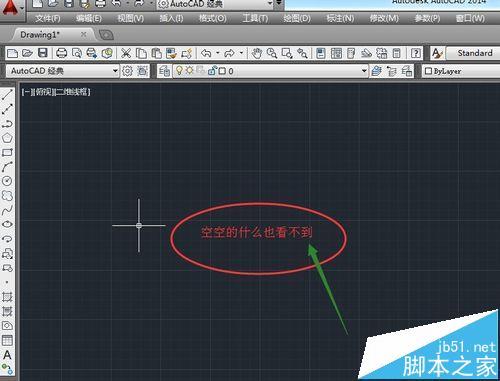Open the 修改(M) menu
500x381 pixels.
[x=384, y=19]
